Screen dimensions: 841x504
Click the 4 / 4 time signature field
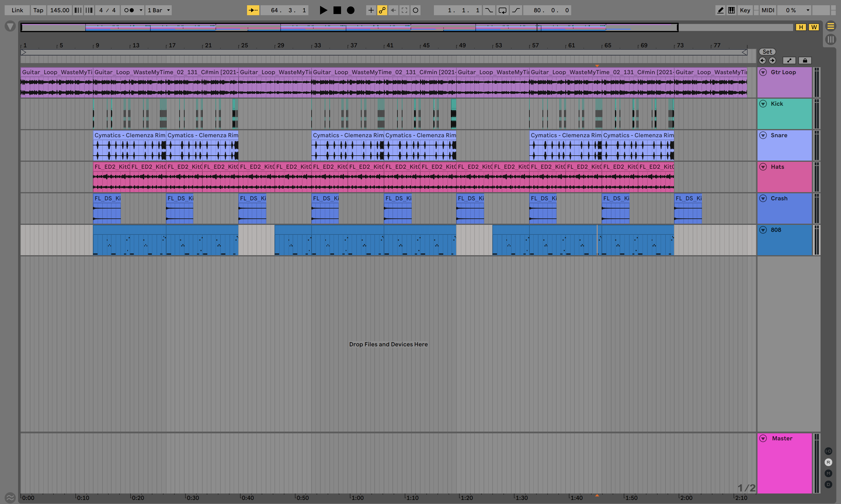coord(107,10)
